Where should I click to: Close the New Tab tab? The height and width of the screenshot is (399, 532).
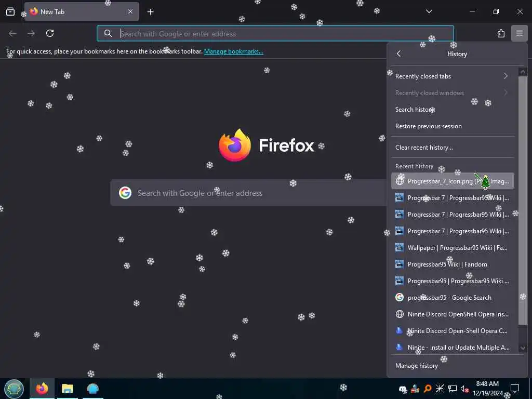[130, 11]
